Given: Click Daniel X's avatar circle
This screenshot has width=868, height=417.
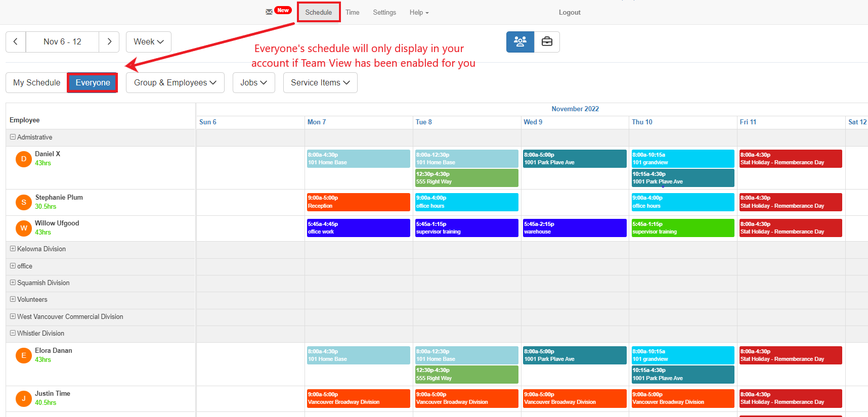Looking at the screenshot, I should click(x=24, y=159).
